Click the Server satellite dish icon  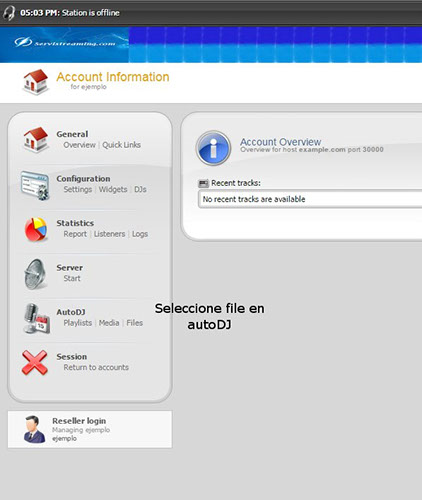click(35, 274)
